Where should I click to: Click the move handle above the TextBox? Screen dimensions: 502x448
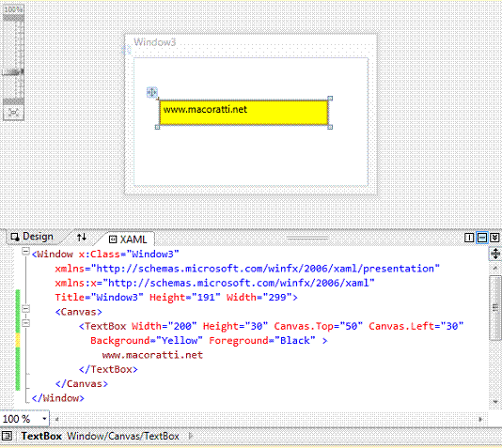(x=151, y=92)
